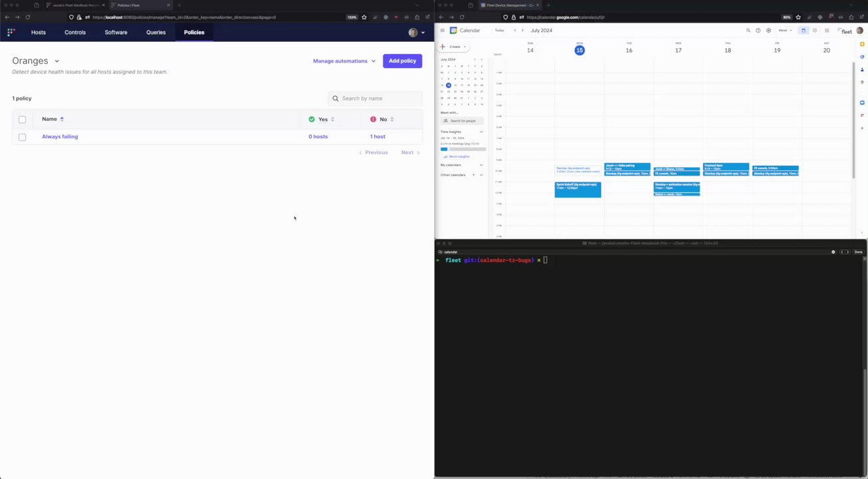This screenshot has height=479, width=868.
Task: Collapse the Time Insights section
Action: (x=481, y=132)
